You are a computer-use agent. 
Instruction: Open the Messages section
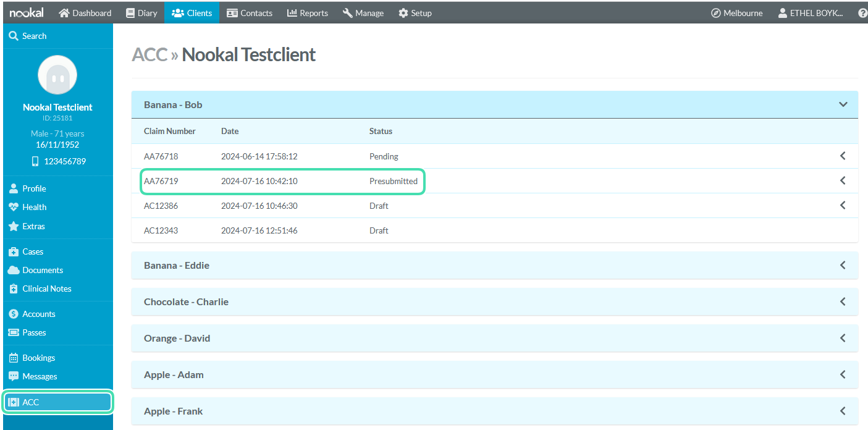click(x=57, y=376)
